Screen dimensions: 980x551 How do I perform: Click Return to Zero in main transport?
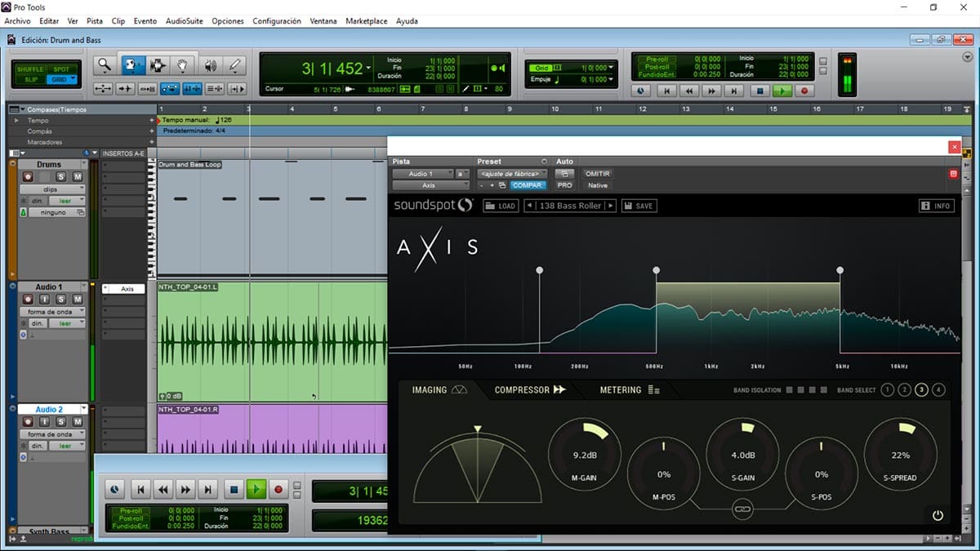coord(667,91)
